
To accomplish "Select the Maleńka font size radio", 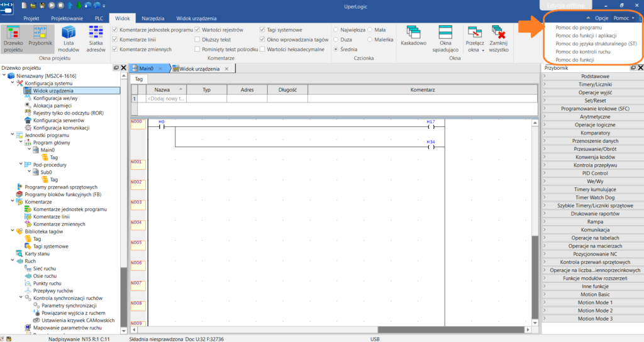I will 370,40.
